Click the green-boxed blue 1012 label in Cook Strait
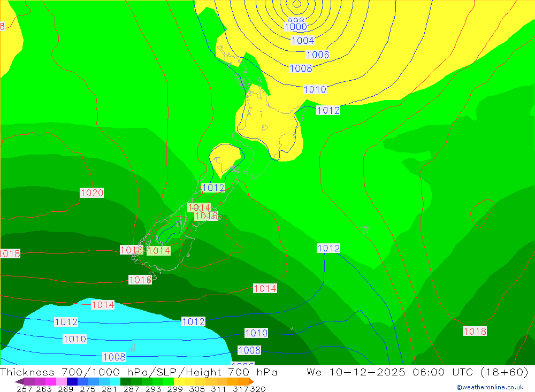Viewport: 535px width, 392px height. point(213,188)
